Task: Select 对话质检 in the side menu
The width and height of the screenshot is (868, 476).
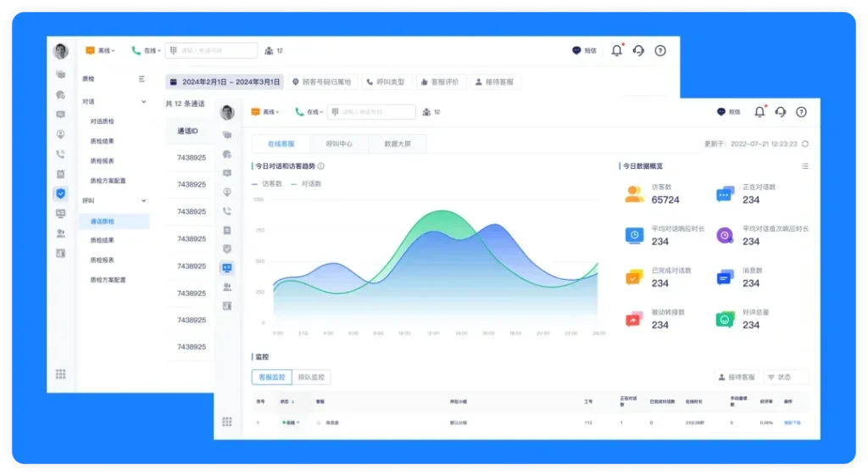Action: (x=103, y=121)
